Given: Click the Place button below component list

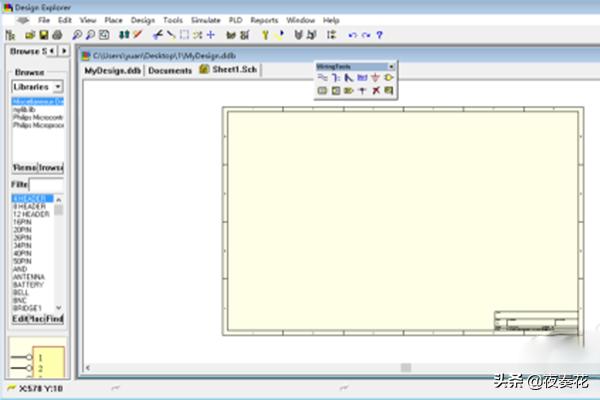Looking at the screenshot, I should [36, 319].
